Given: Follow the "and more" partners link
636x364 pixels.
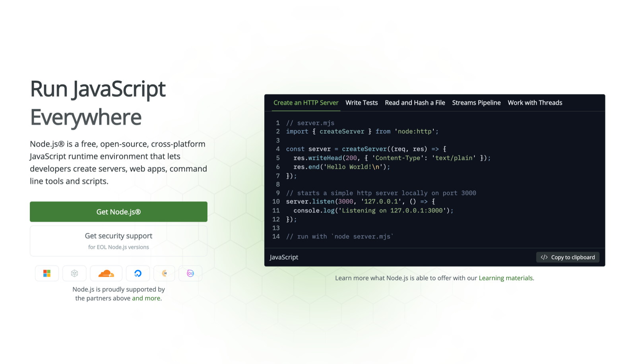Looking at the screenshot, I should (146, 298).
